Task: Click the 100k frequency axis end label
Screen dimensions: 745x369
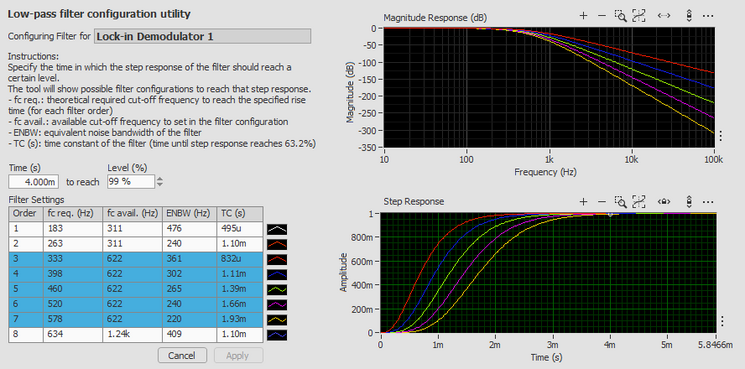Action: point(714,159)
